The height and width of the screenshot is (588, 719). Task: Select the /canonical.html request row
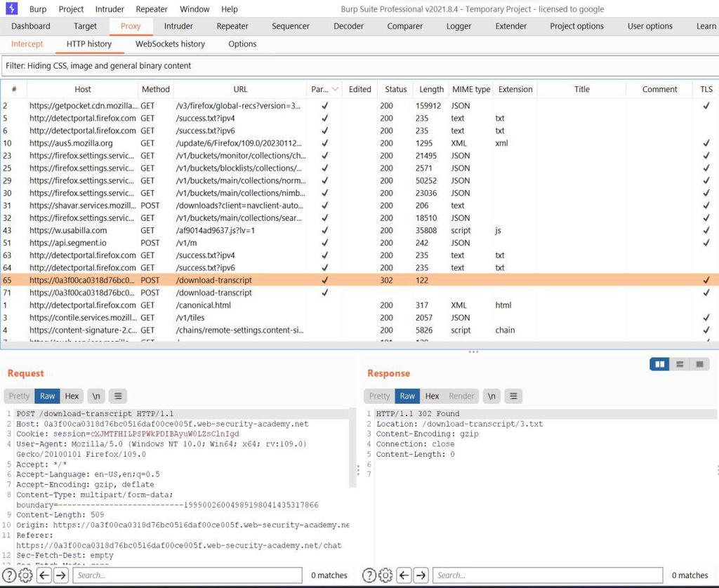coord(359,305)
